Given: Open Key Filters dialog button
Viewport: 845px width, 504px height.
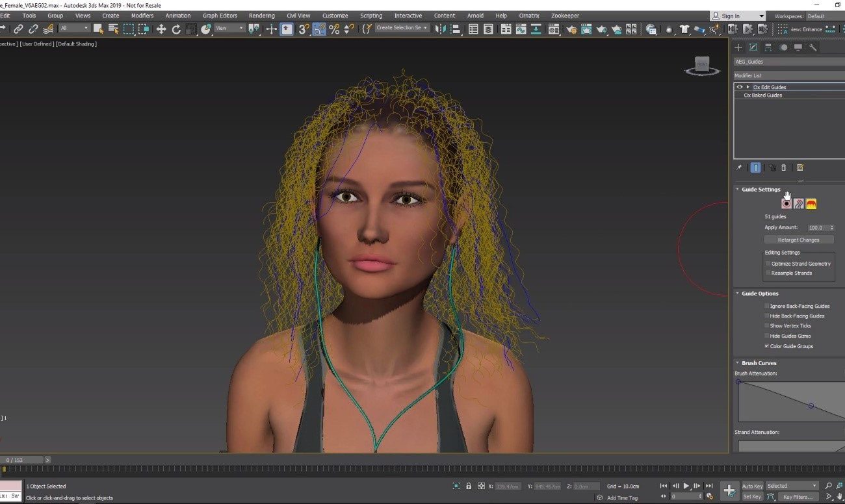Looking at the screenshot, I should coord(798,497).
